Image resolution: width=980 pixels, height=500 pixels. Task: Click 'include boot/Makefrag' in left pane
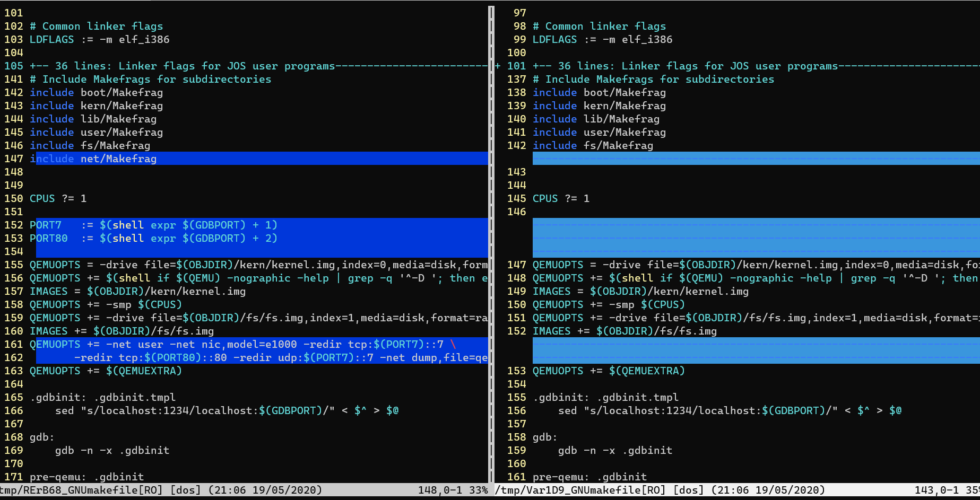tap(96, 92)
